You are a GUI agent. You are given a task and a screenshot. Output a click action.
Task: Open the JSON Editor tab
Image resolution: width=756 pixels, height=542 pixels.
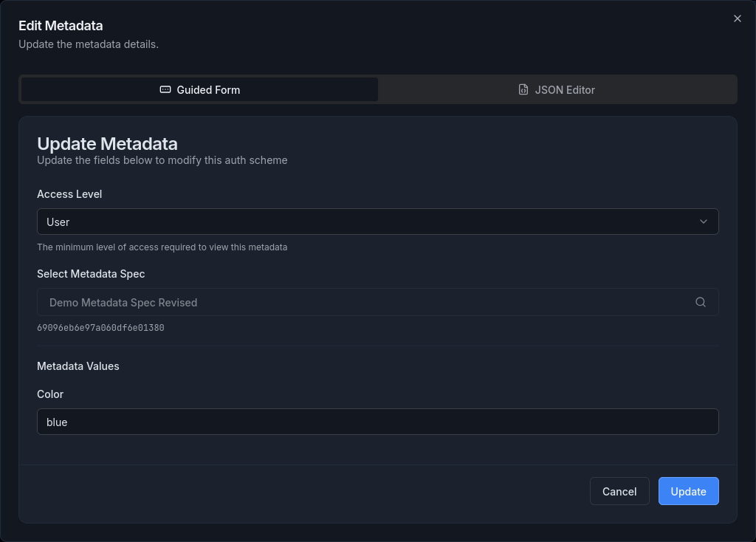(557, 89)
